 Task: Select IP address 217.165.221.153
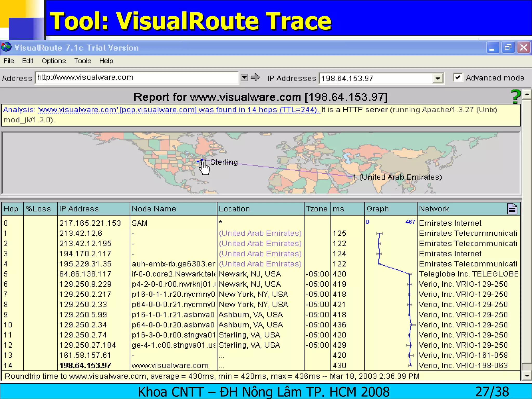point(90,223)
